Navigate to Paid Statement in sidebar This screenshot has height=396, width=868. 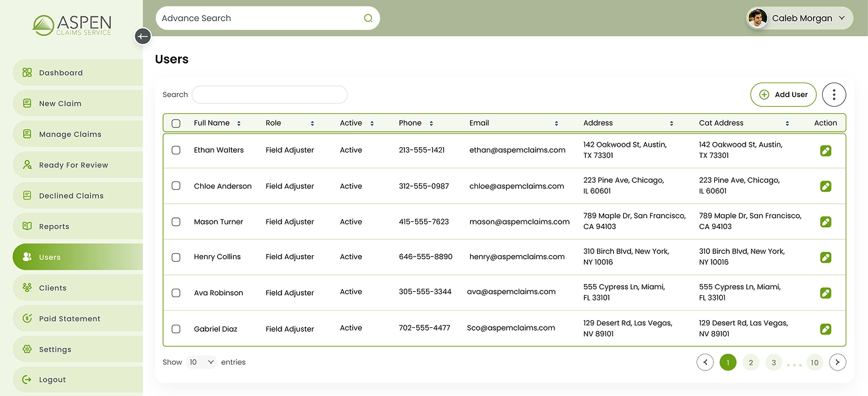[x=69, y=319]
